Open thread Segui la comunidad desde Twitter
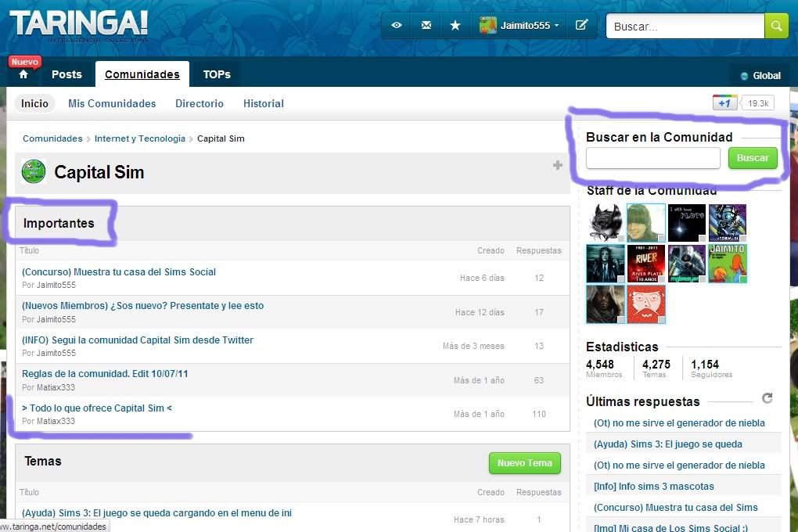The width and height of the screenshot is (798, 532). click(x=138, y=340)
